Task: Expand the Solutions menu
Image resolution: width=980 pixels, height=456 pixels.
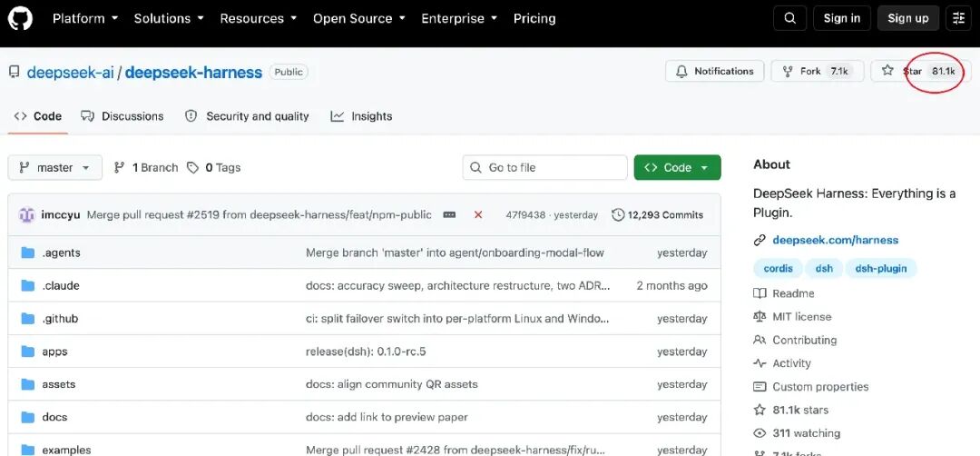Action: 169,18
